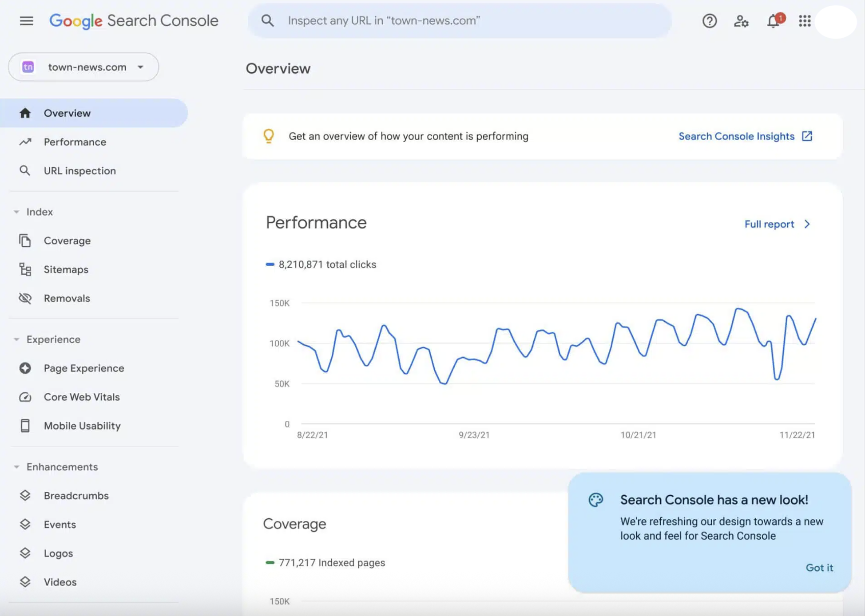Open the Performance full report
Viewport: 865px width, 616px height.
click(x=777, y=224)
